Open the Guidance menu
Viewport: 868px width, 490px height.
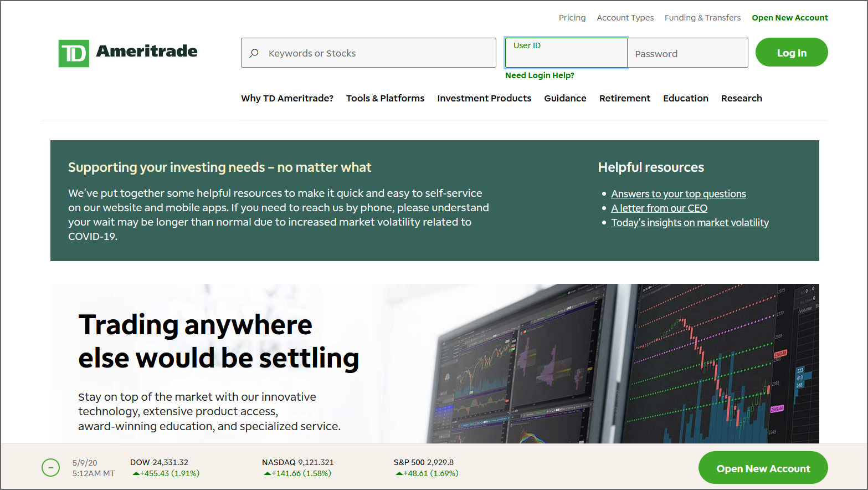coord(565,98)
